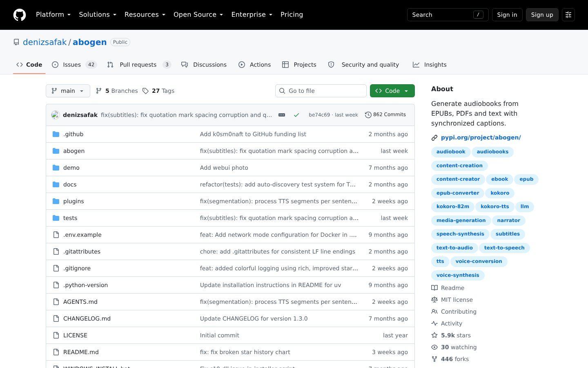Open the 'Initial commit' message link

click(x=220, y=335)
